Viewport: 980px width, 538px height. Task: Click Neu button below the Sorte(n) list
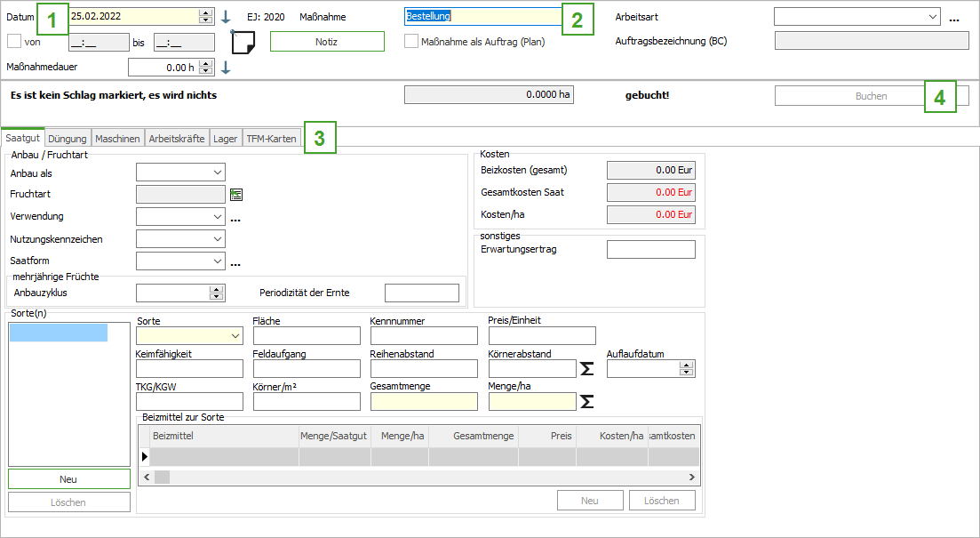pyautogui.click(x=68, y=479)
